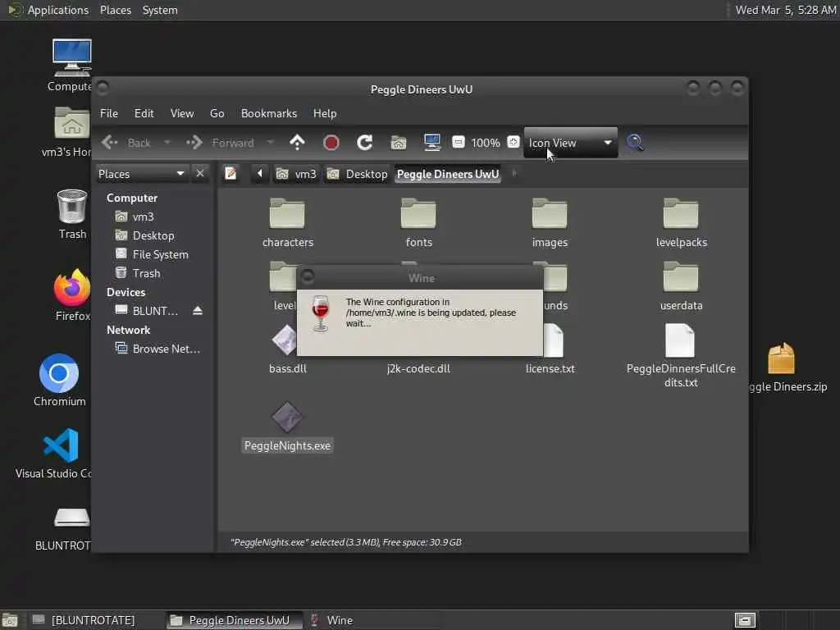Jump to Desktop in the path bar
The image size is (840, 630).
coord(358,174)
